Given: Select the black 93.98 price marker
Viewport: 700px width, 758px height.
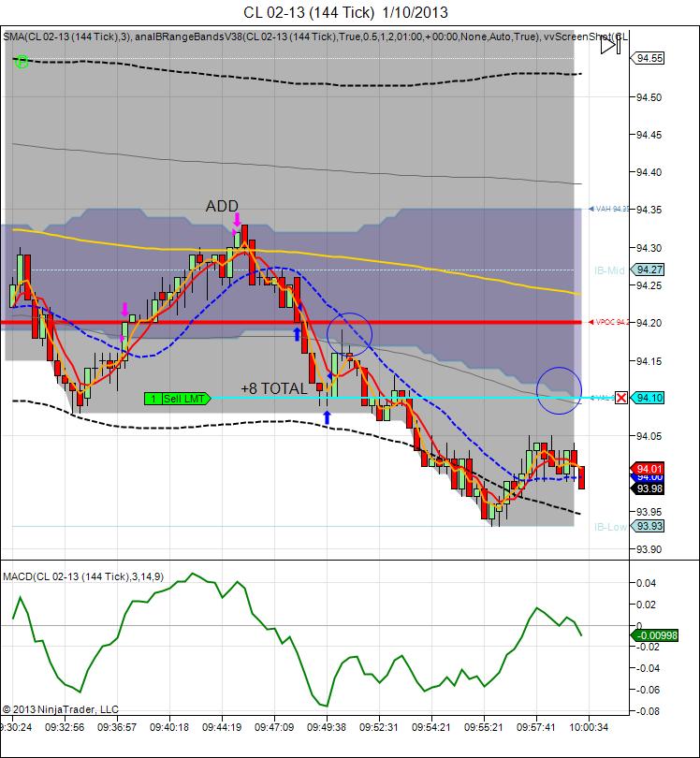Looking at the screenshot, I should tap(648, 488).
